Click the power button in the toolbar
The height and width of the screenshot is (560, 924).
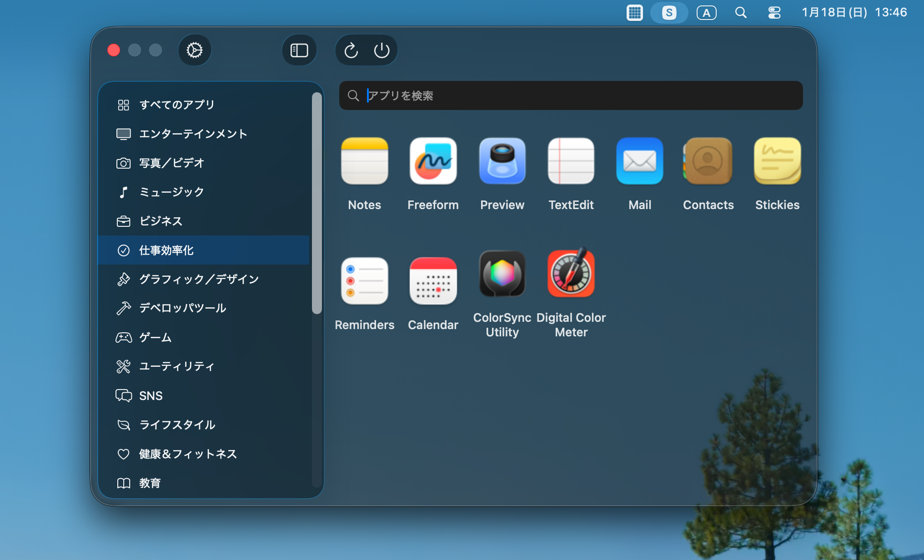click(x=382, y=50)
